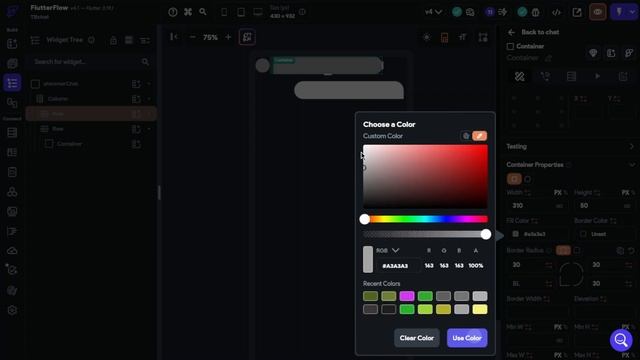Open the keyboard shortcuts command icon
The image size is (640, 360).
(188, 12)
